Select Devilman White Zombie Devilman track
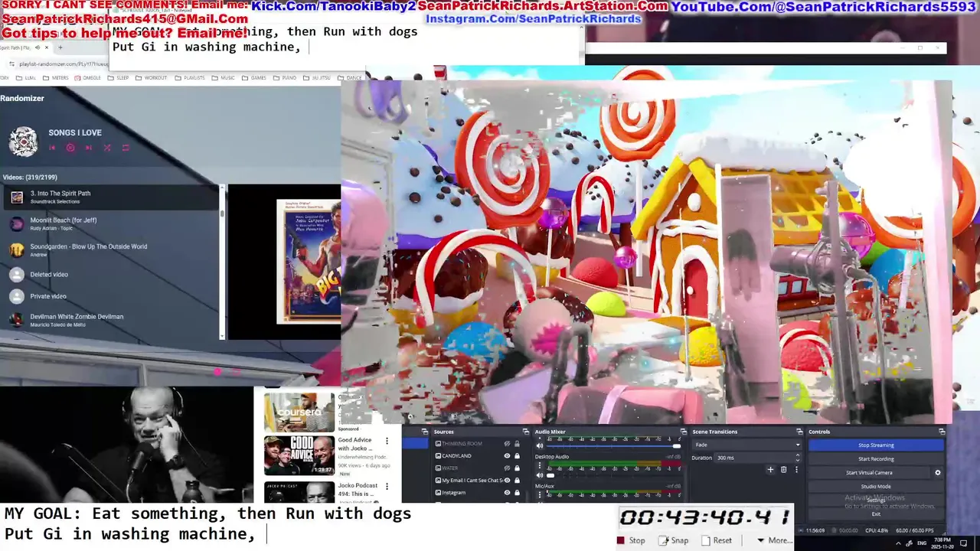 [109, 320]
